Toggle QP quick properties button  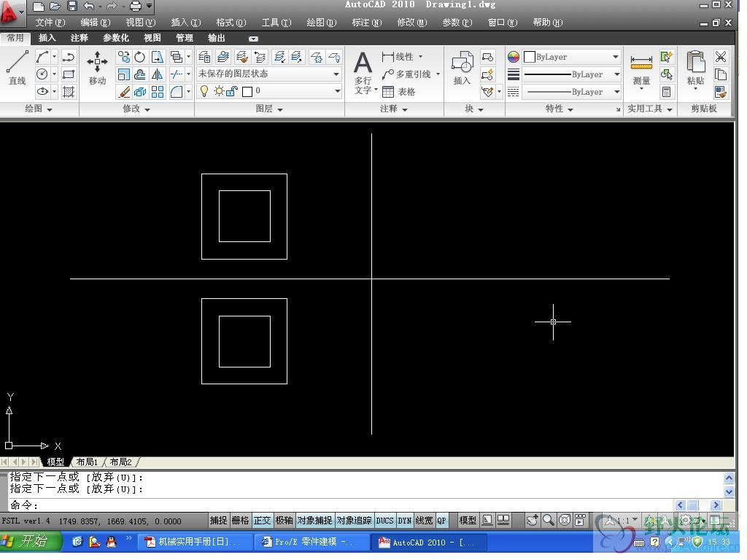(x=441, y=521)
